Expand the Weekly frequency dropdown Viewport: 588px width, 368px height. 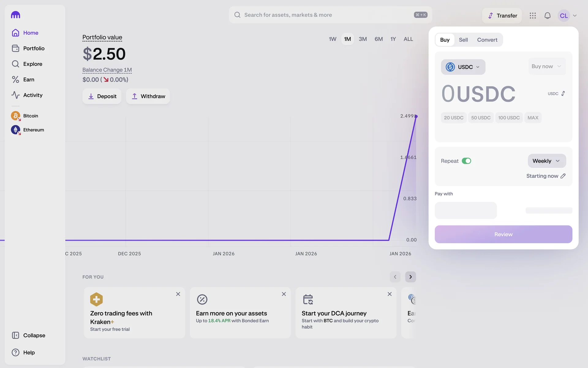click(546, 161)
